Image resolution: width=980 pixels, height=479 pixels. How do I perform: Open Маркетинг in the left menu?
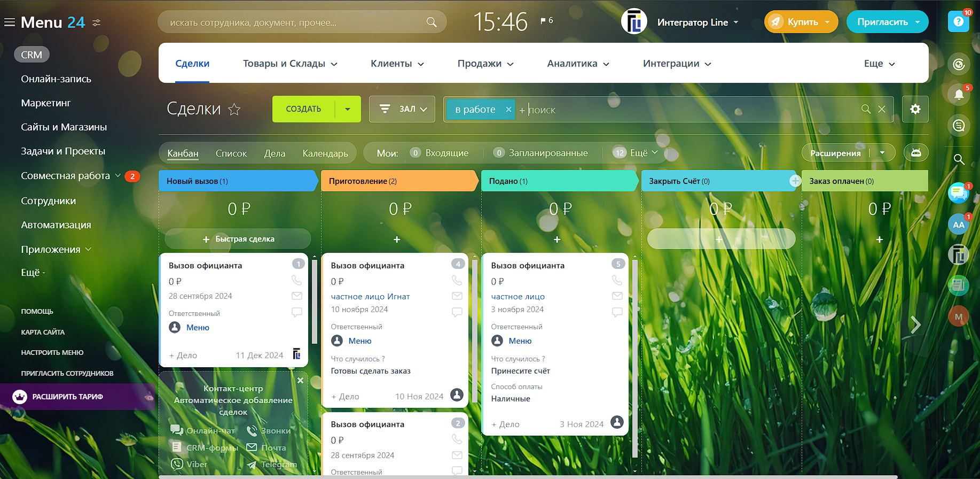46,103
